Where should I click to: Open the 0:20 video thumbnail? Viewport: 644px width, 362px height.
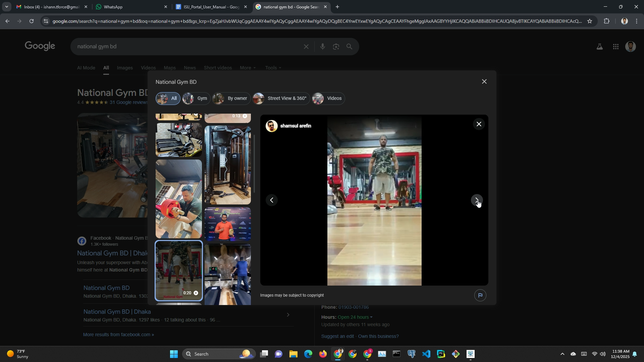tap(179, 270)
